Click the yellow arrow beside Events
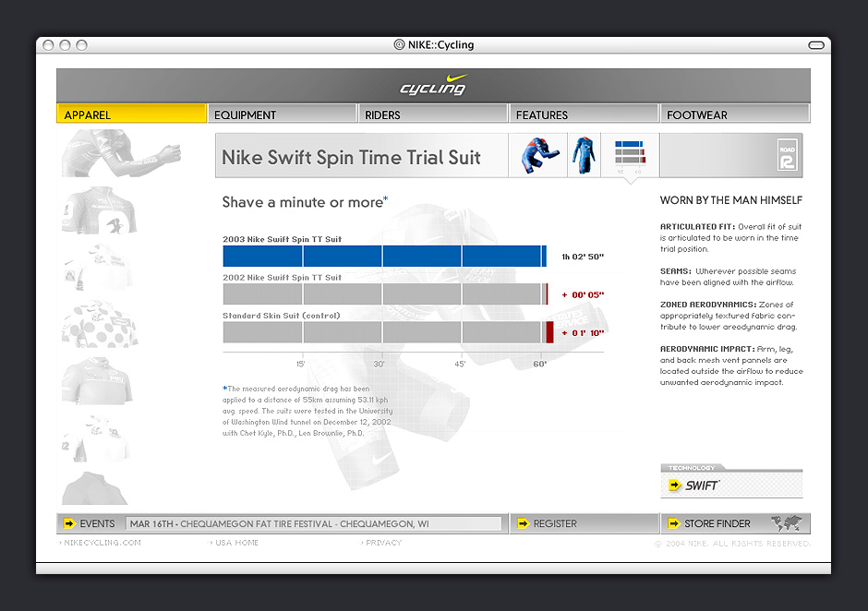This screenshot has height=611, width=868. click(68, 523)
